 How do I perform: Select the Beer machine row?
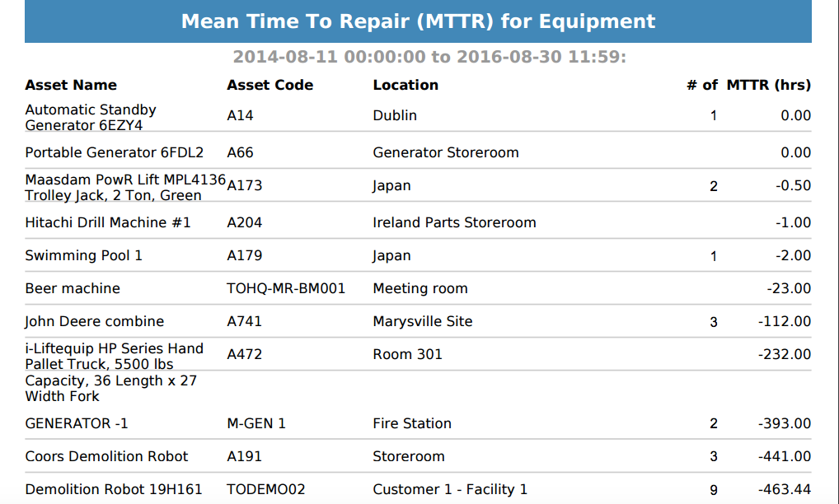[x=418, y=288]
